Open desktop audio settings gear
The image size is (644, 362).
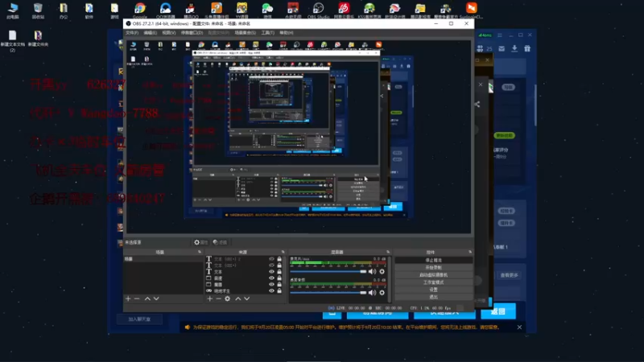(382, 293)
